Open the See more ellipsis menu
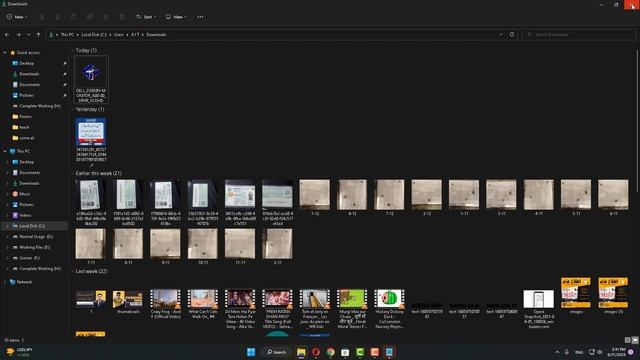This screenshot has height=360, width=640. pyautogui.click(x=200, y=17)
